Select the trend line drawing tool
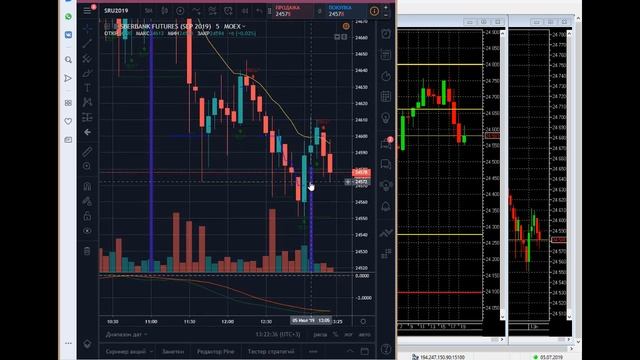Screen dimensions: 640x360 click(x=87, y=44)
